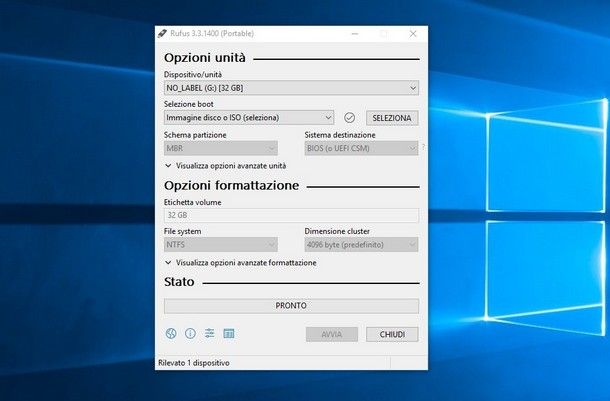Click the 'Etichetta volume' label
The height and width of the screenshot is (401, 610).
coord(193,202)
